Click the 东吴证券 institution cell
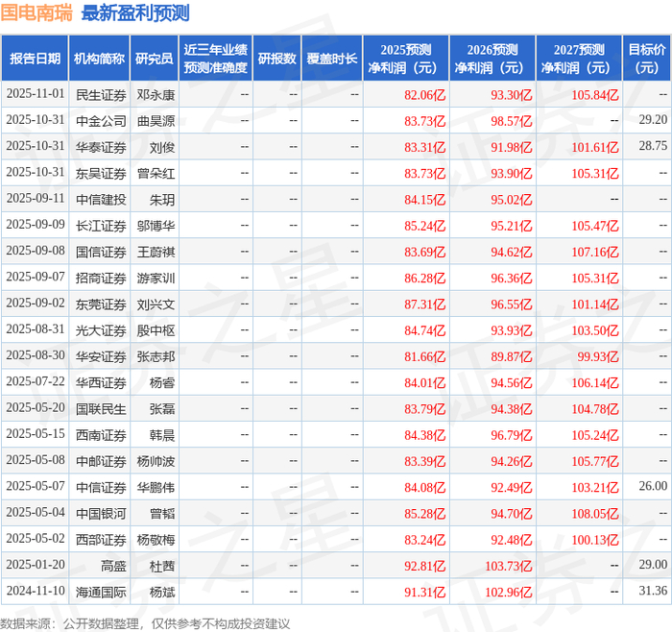 pos(101,173)
